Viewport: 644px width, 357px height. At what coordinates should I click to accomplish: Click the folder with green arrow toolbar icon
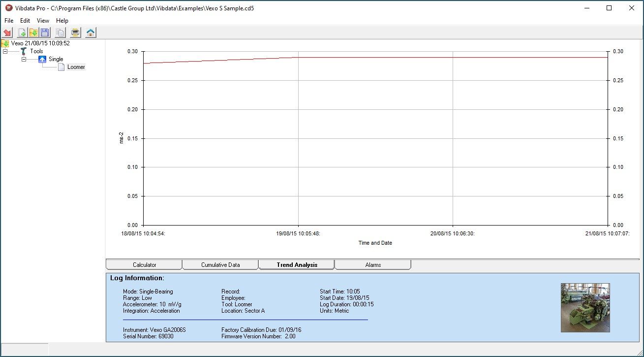click(33, 32)
